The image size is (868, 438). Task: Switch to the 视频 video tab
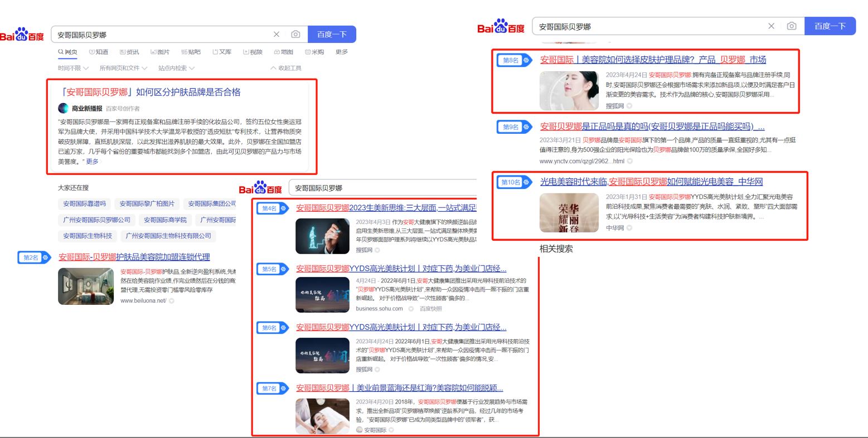[253, 52]
